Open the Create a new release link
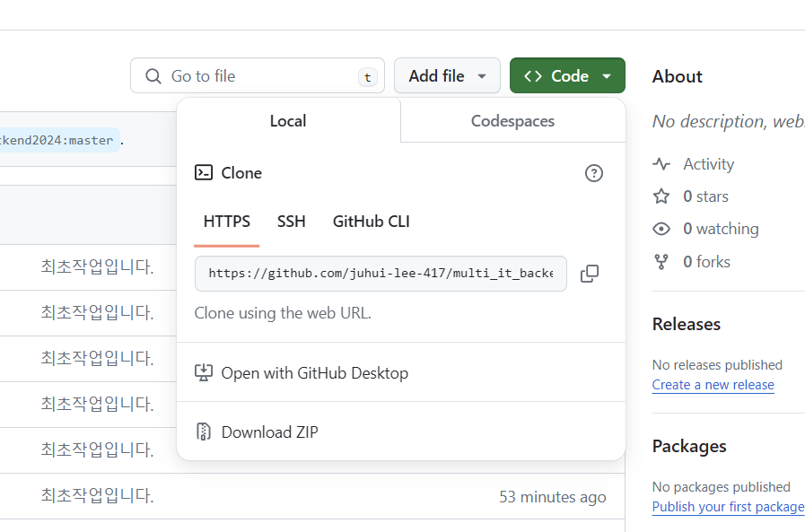805x532 pixels. [x=713, y=385]
